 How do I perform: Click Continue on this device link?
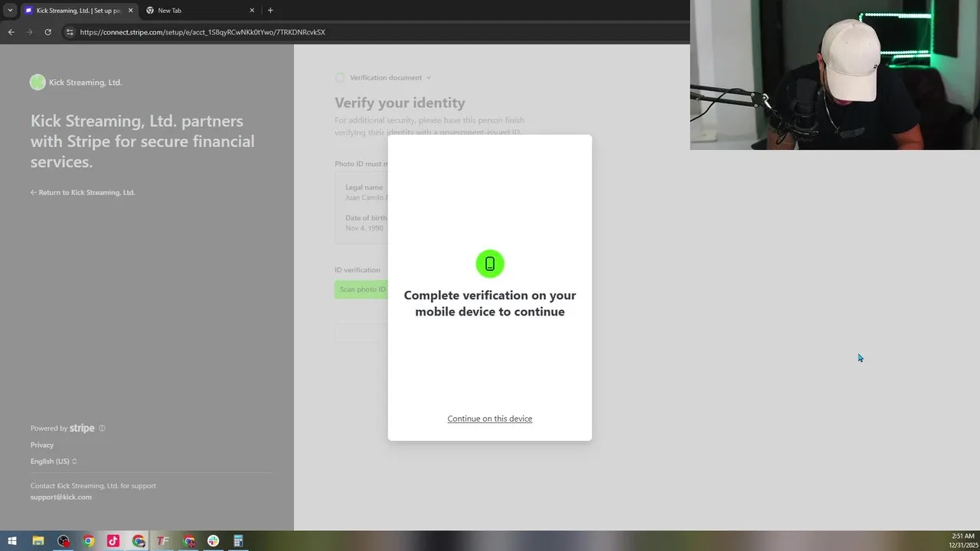[x=489, y=419]
